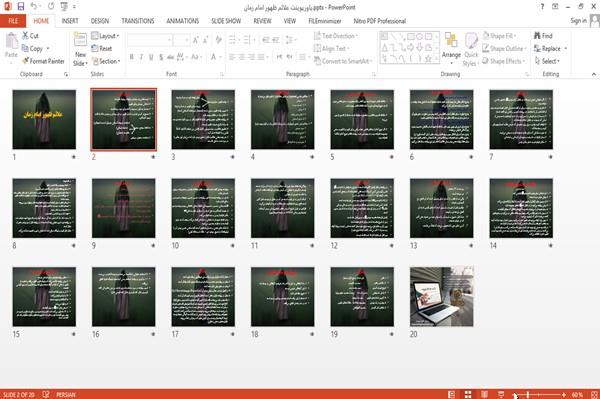Switch to Normal view in status bar
The height and width of the screenshot is (399, 600).
pos(452,394)
